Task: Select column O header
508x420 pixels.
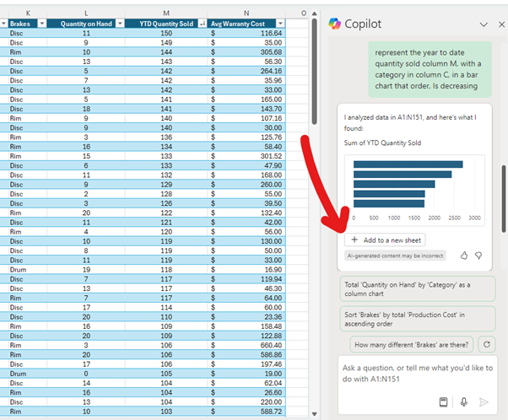Action: [x=303, y=13]
